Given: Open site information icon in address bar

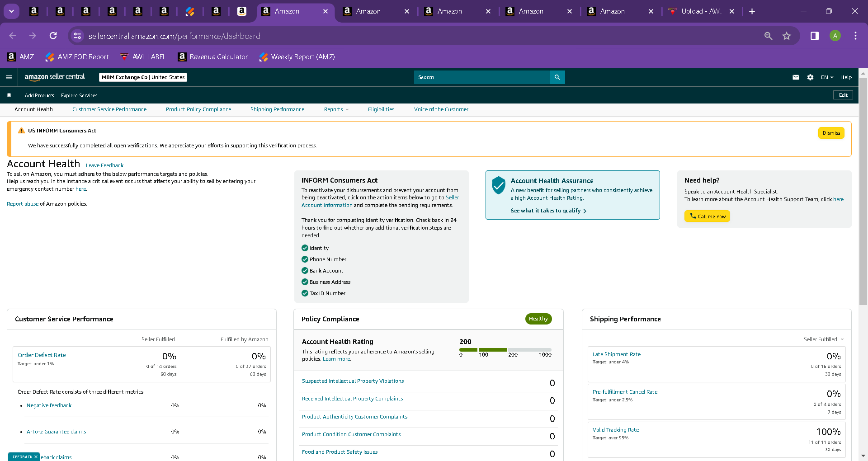Looking at the screenshot, I should [x=78, y=36].
